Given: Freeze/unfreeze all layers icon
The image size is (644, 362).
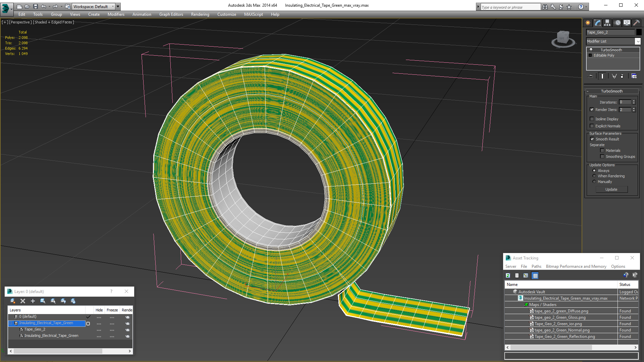Looking at the screenshot, I should [73, 301].
